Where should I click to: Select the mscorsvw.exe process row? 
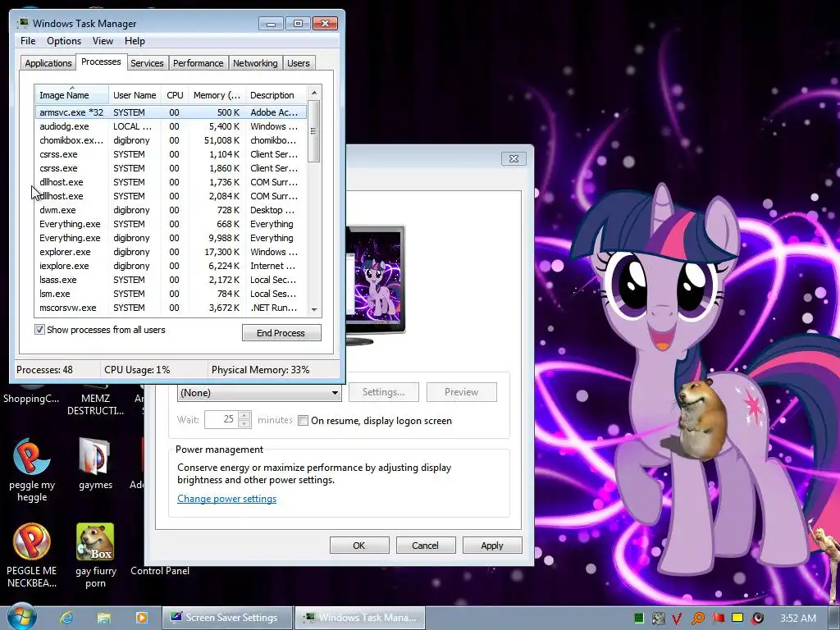coord(171,308)
